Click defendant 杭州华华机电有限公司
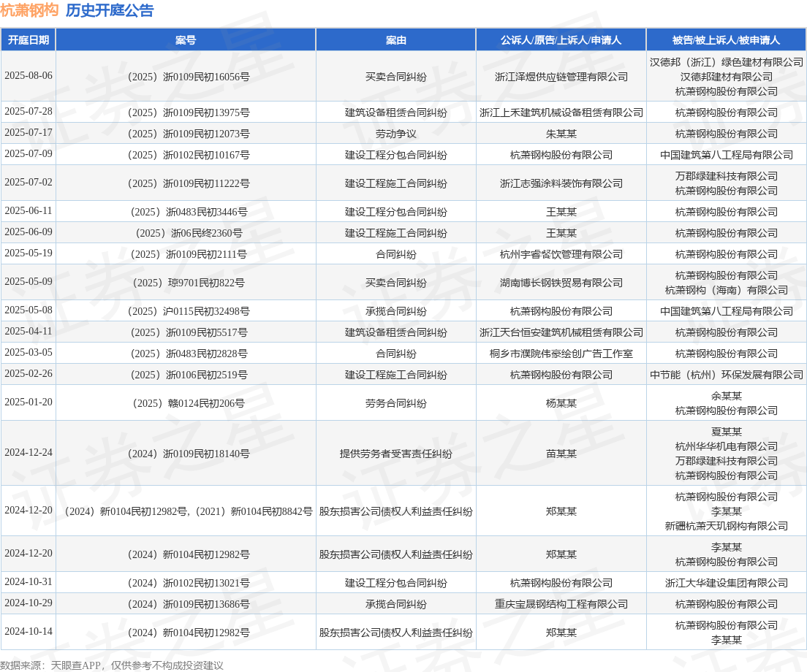The width and height of the screenshot is (807, 672). click(x=726, y=446)
